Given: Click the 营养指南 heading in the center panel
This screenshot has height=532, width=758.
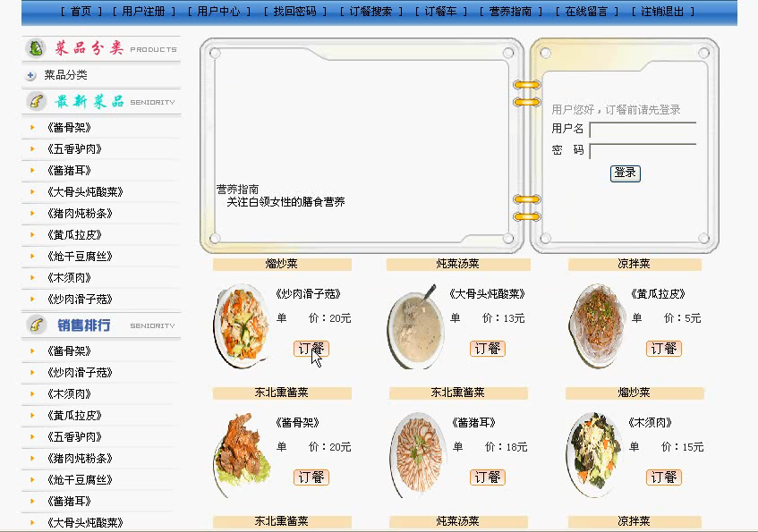Looking at the screenshot, I should tap(237, 189).
